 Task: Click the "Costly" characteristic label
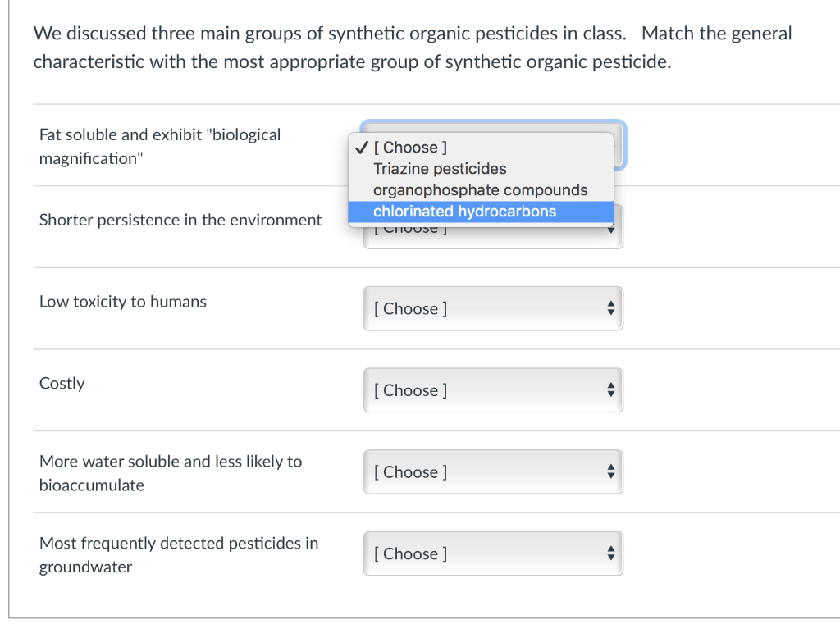(x=62, y=384)
